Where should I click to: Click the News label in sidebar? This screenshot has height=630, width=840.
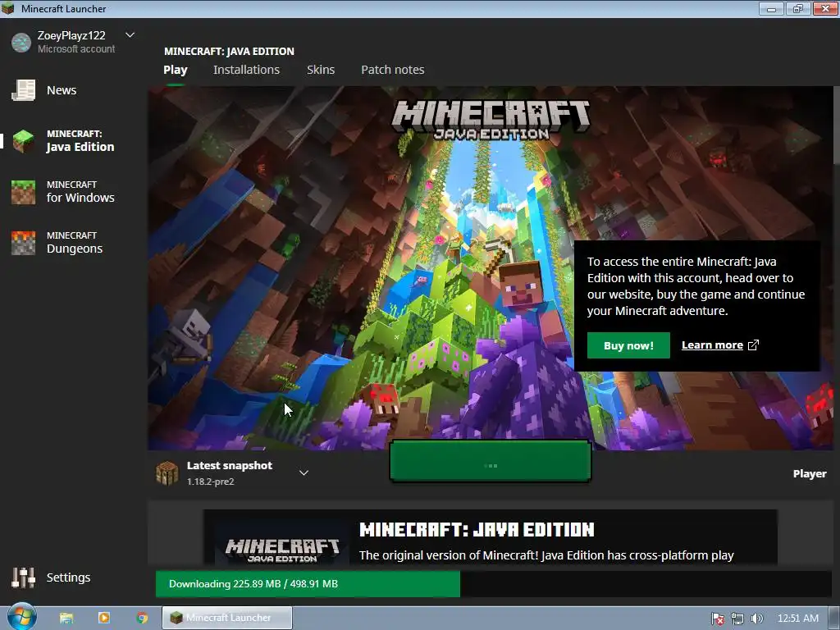click(x=62, y=90)
